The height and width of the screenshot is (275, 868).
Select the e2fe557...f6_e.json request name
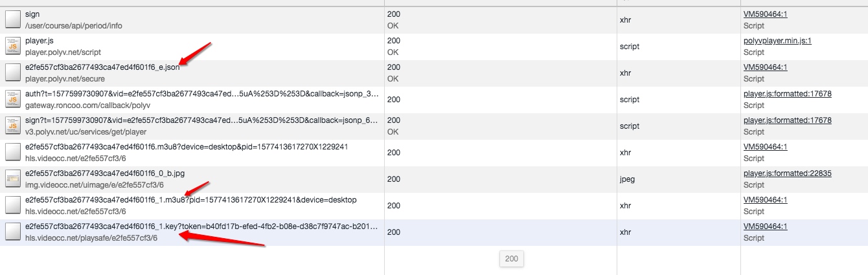click(x=102, y=67)
